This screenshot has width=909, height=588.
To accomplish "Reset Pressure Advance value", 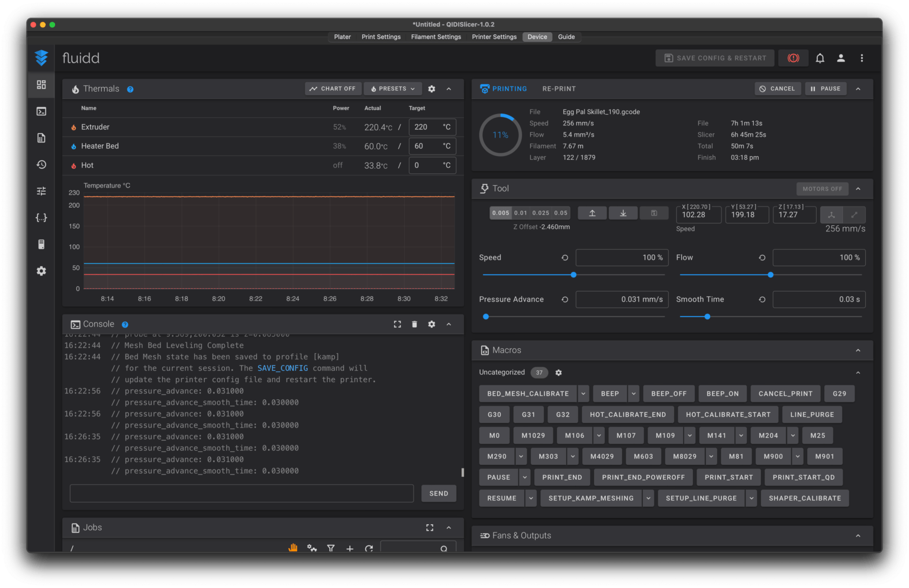I will (x=565, y=299).
